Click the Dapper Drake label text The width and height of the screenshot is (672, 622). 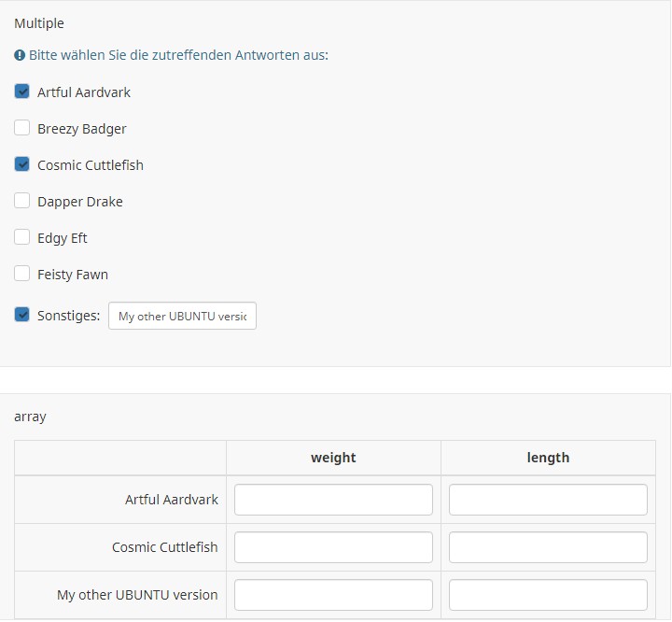click(x=80, y=202)
